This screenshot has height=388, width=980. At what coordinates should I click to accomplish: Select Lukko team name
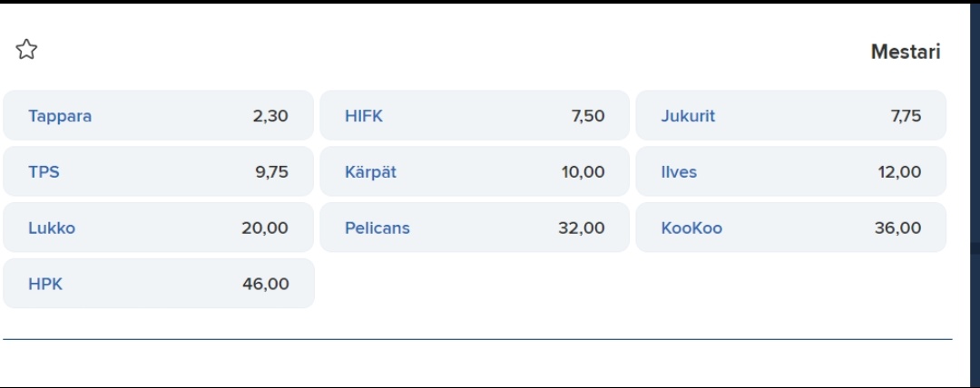coord(52,228)
